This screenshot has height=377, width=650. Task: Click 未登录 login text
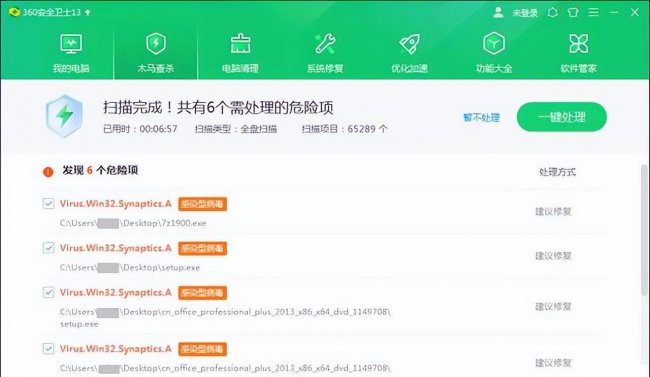(x=525, y=13)
